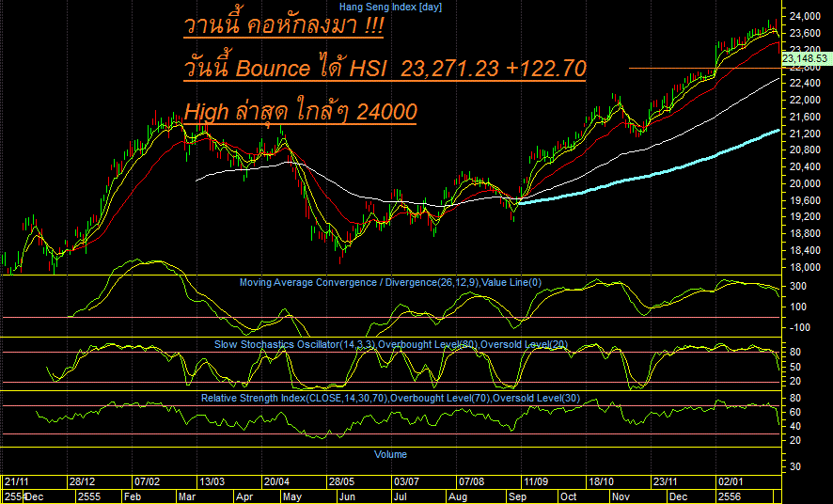Image resolution: width=833 pixels, height=504 pixels.
Task: Click the 19,200 price axis value
Action: (x=805, y=216)
